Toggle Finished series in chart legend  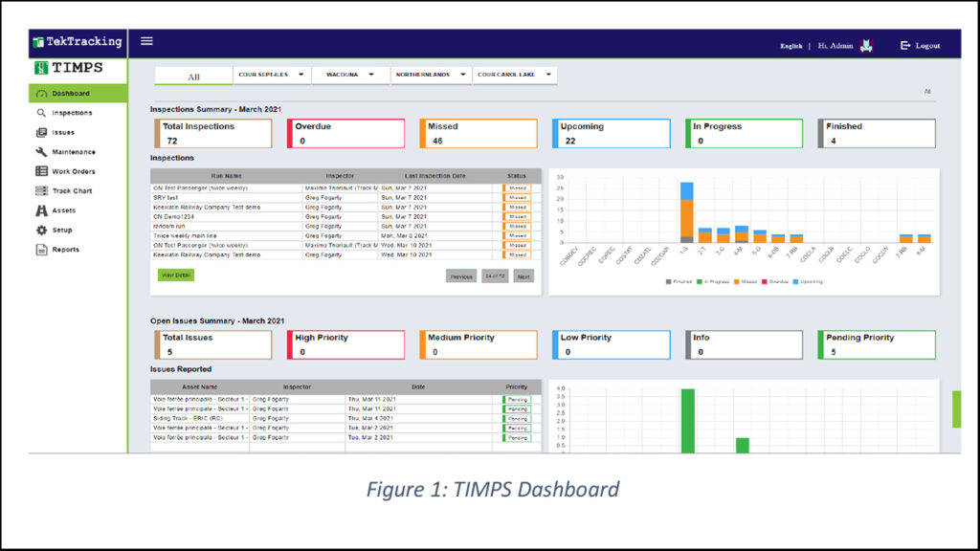coord(680,281)
